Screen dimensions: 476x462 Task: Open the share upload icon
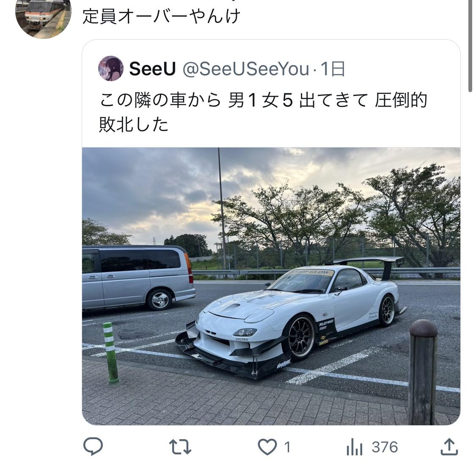(449, 446)
